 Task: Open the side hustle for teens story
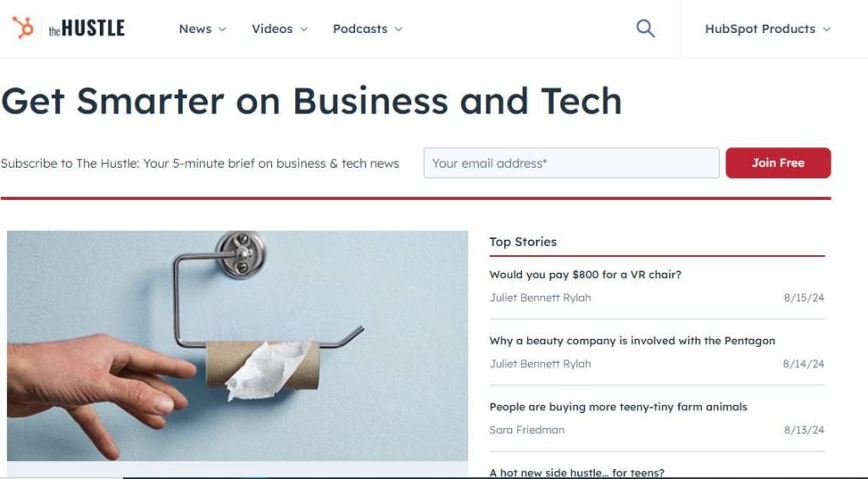point(576,472)
